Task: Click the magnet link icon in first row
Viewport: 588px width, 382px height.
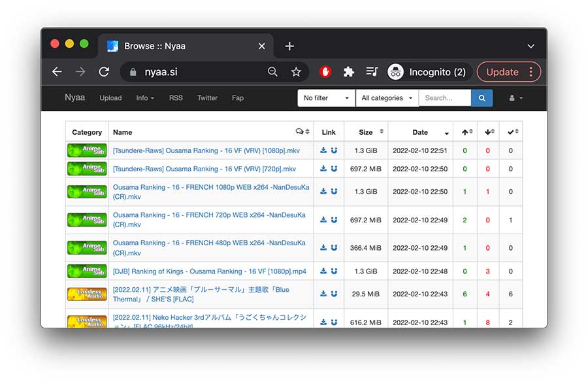Action: coord(334,150)
